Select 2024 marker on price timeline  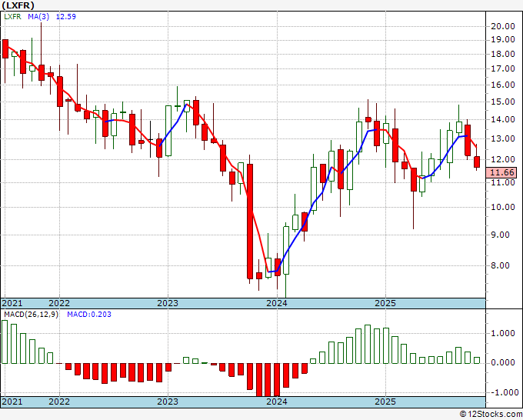[x=276, y=303]
